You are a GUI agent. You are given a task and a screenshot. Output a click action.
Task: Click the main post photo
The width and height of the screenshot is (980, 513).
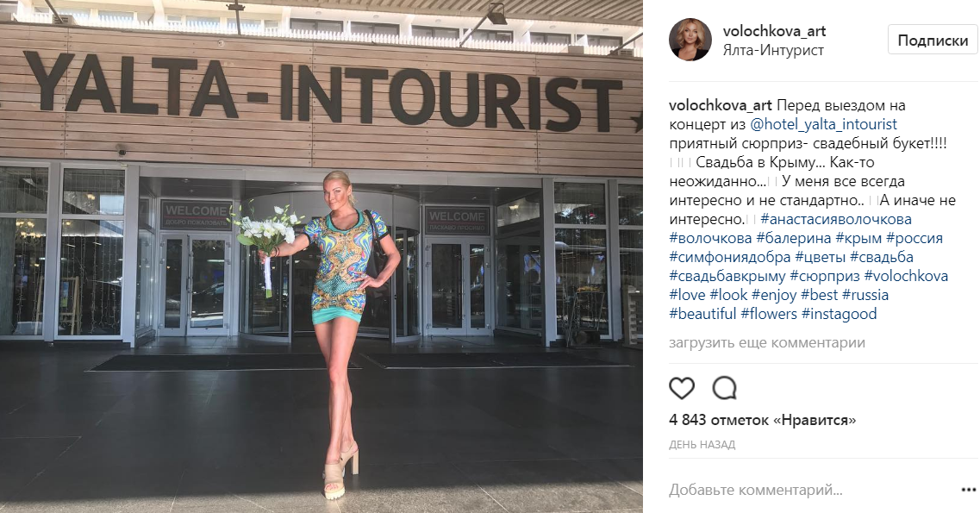point(321,256)
